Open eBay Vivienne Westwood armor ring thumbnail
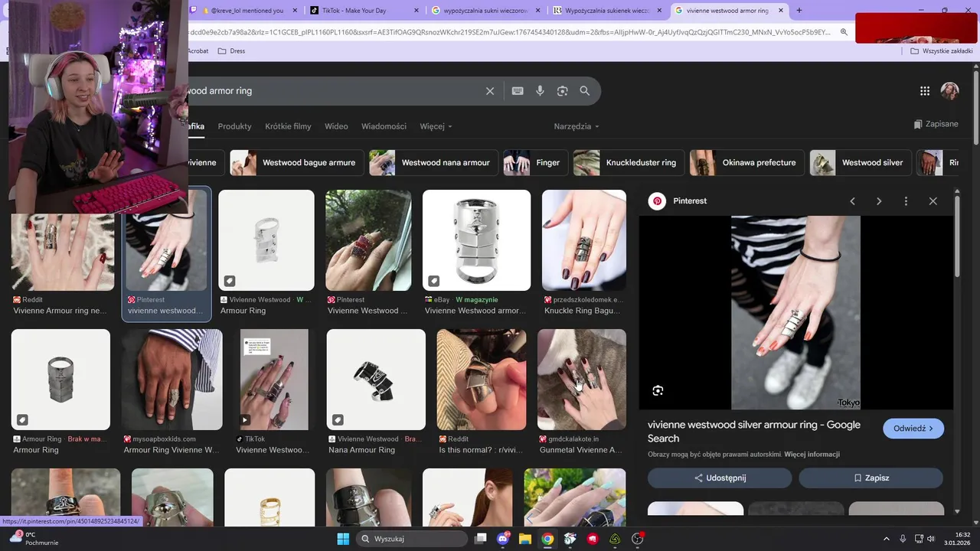This screenshot has width=980, height=551. (476, 240)
